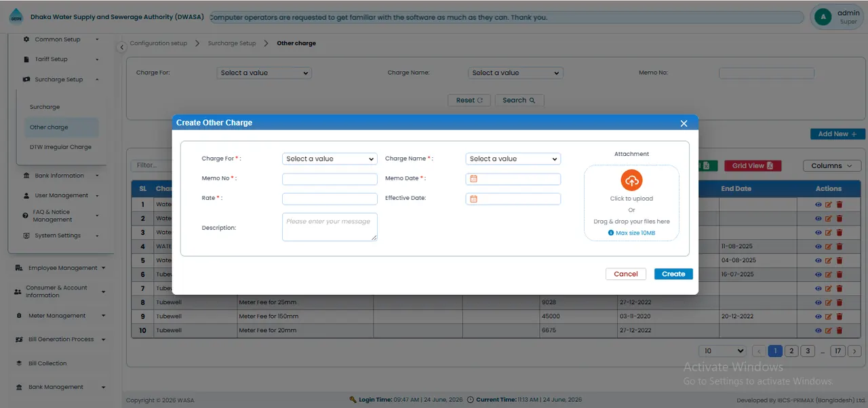The width and height of the screenshot is (868, 408).
Task: Click the orange cloud upload icon
Action: (631, 180)
